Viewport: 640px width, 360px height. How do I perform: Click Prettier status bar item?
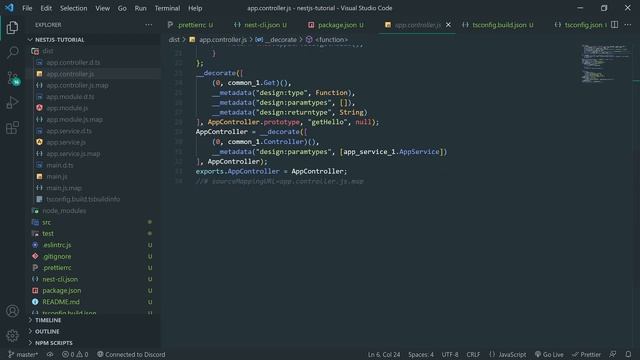(586, 354)
